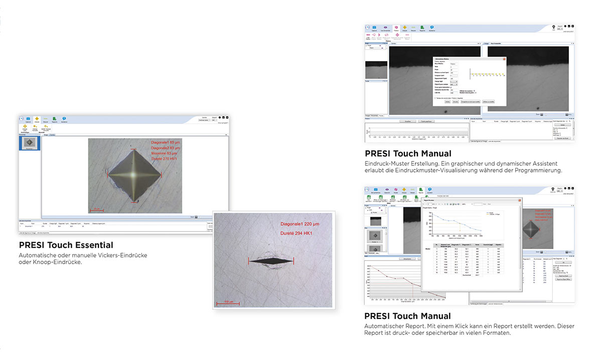Select Muster thumbnail in Bilder panel
The image size is (602, 364).
(x=375, y=236)
